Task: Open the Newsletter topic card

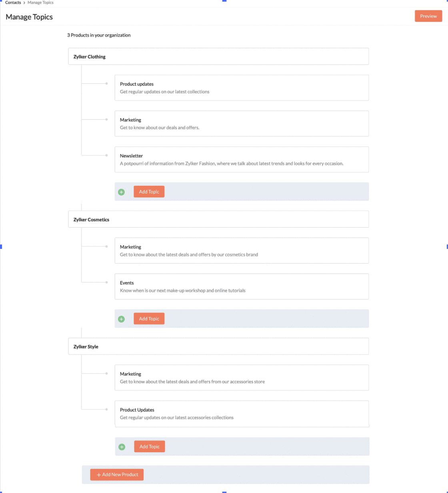Action: pyautogui.click(x=242, y=159)
